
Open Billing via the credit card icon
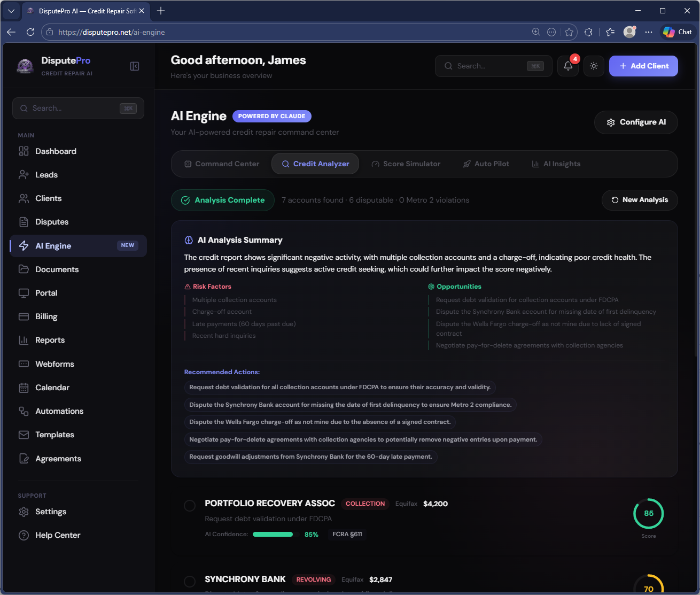(x=24, y=316)
